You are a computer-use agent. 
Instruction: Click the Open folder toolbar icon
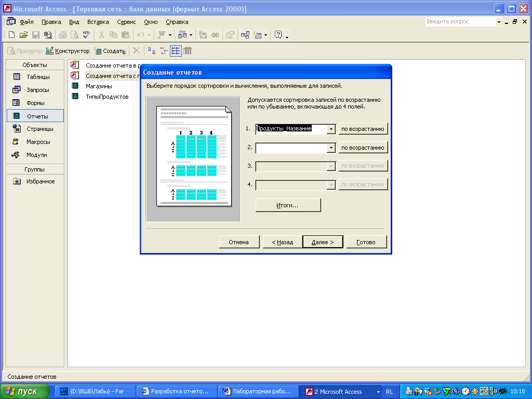[23, 35]
